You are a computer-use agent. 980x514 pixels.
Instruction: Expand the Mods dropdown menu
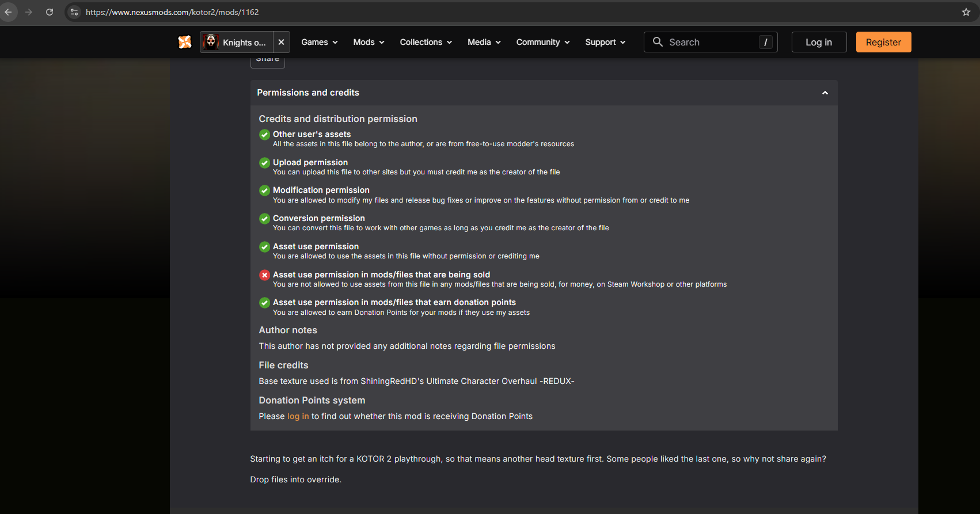pos(369,42)
